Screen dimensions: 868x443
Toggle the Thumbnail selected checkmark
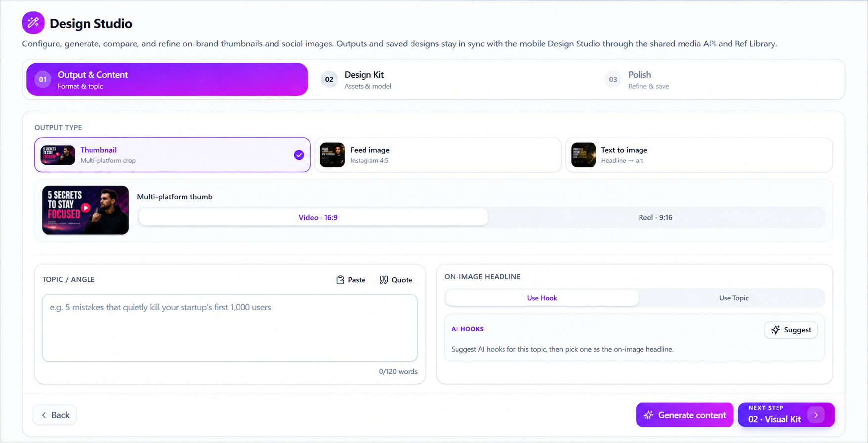299,155
